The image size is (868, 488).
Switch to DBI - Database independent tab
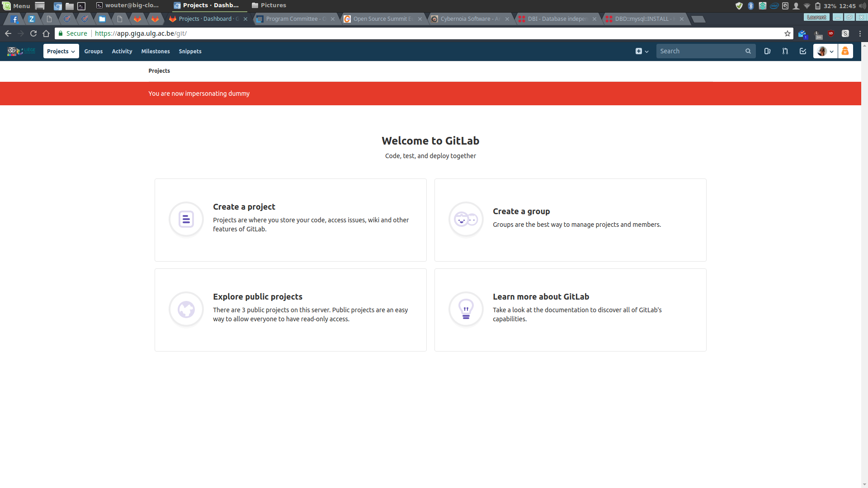coord(557,19)
